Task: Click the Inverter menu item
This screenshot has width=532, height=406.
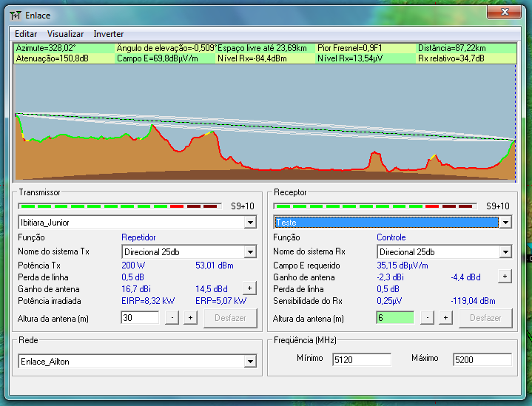Action: pos(108,34)
